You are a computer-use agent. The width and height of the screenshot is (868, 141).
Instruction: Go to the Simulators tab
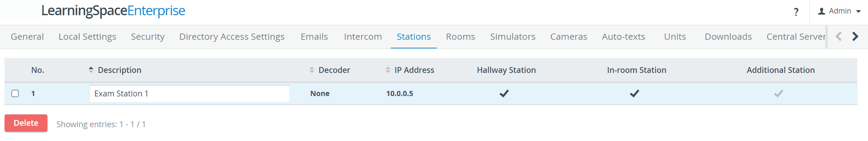coord(513,37)
